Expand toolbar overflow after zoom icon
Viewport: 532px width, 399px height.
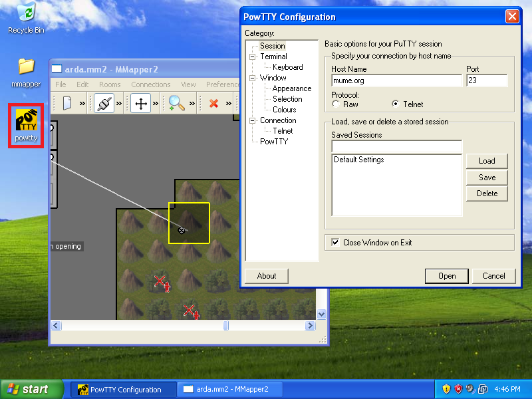click(192, 103)
